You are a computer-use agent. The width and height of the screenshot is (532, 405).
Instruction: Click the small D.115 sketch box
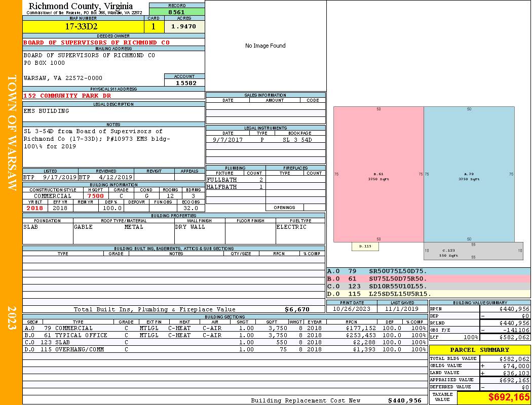[x=365, y=247]
